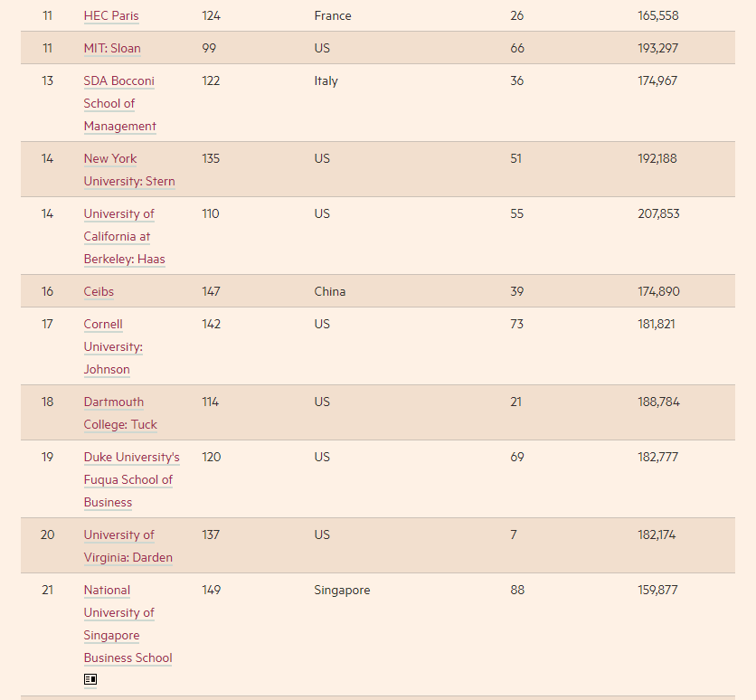Open SDA Bocconi School of Management link
The image size is (756, 700).
[119, 103]
